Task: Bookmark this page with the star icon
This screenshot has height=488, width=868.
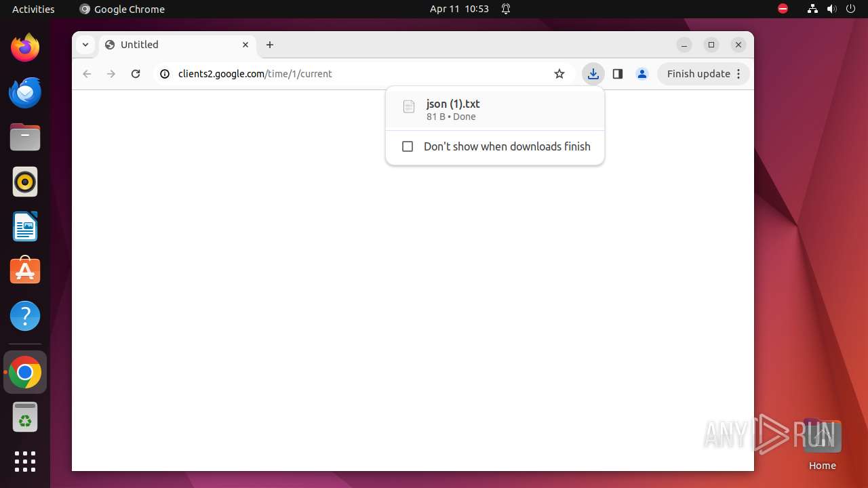Action: (559, 74)
